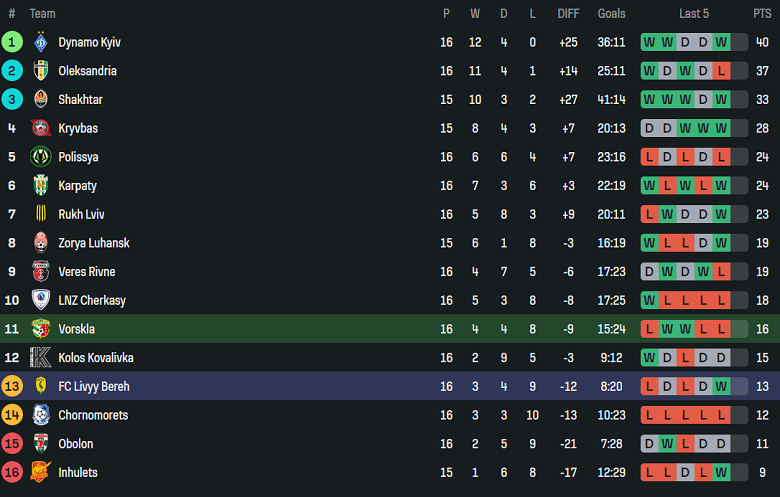Screen dimensions: 780x497
Task: Click the Kolos Kovalivka K logo
Action: [41, 357]
